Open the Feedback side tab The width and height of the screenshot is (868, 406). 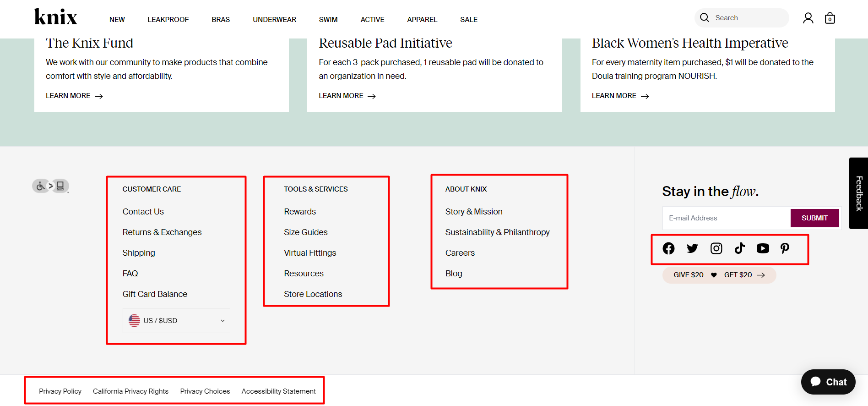coord(859,193)
